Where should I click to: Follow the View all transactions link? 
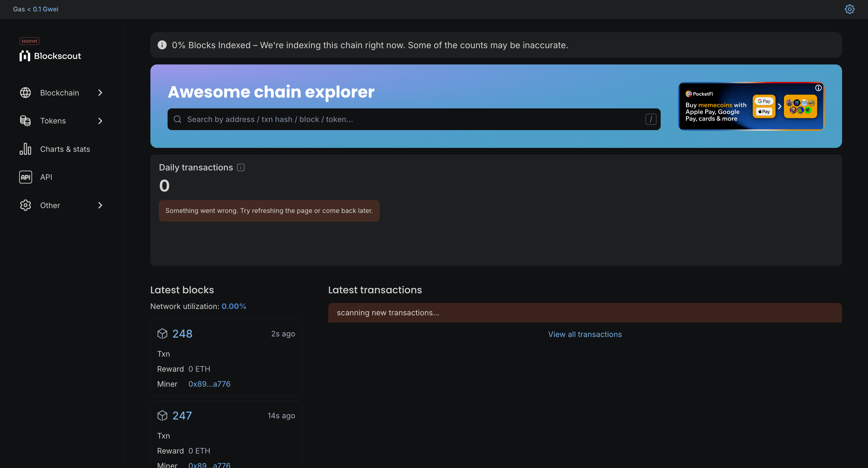coord(585,334)
